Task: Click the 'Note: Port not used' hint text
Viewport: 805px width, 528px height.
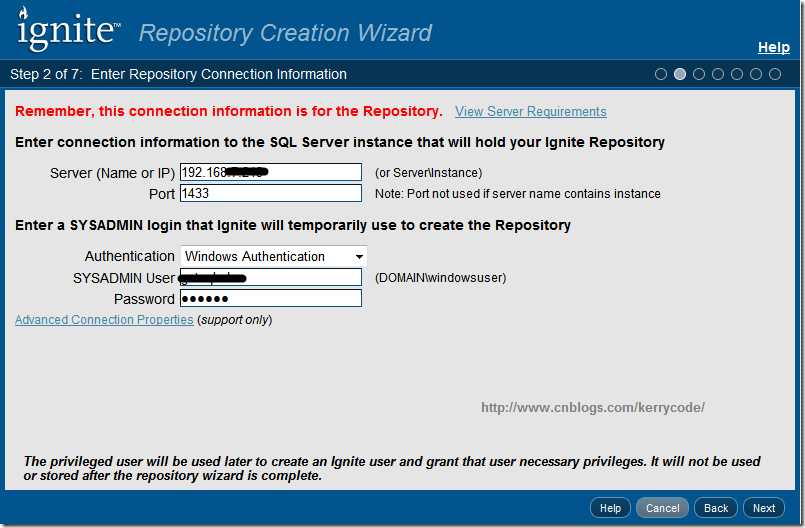Action: pos(518,194)
